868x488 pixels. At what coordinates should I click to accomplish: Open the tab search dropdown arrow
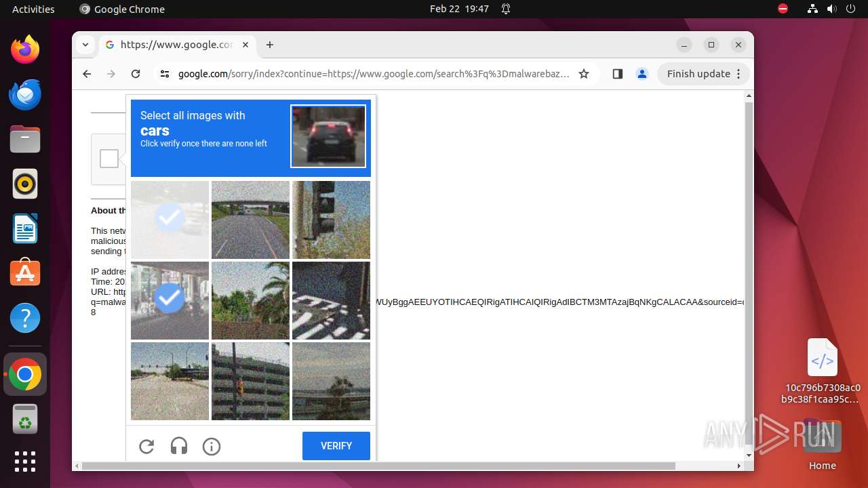click(x=85, y=45)
